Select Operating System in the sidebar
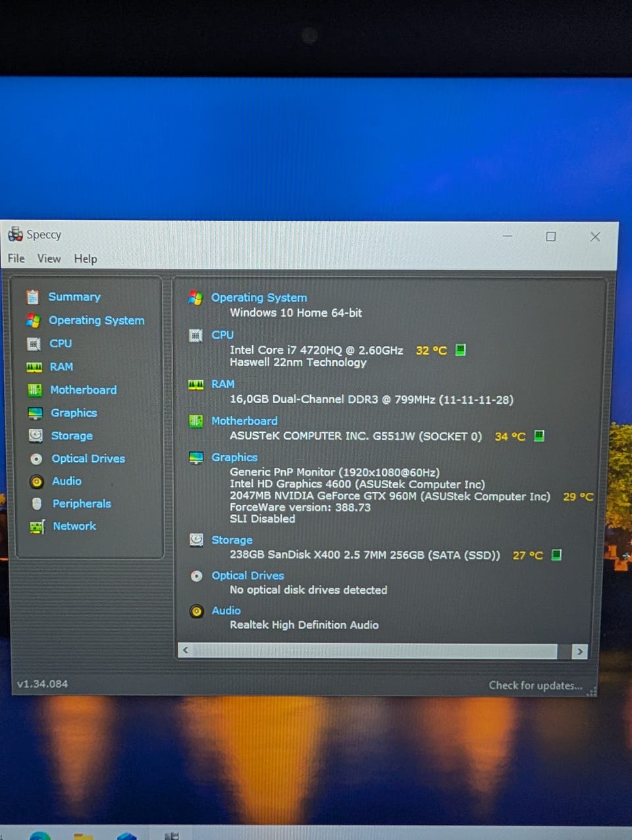This screenshot has width=632, height=840. click(x=97, y=320)
